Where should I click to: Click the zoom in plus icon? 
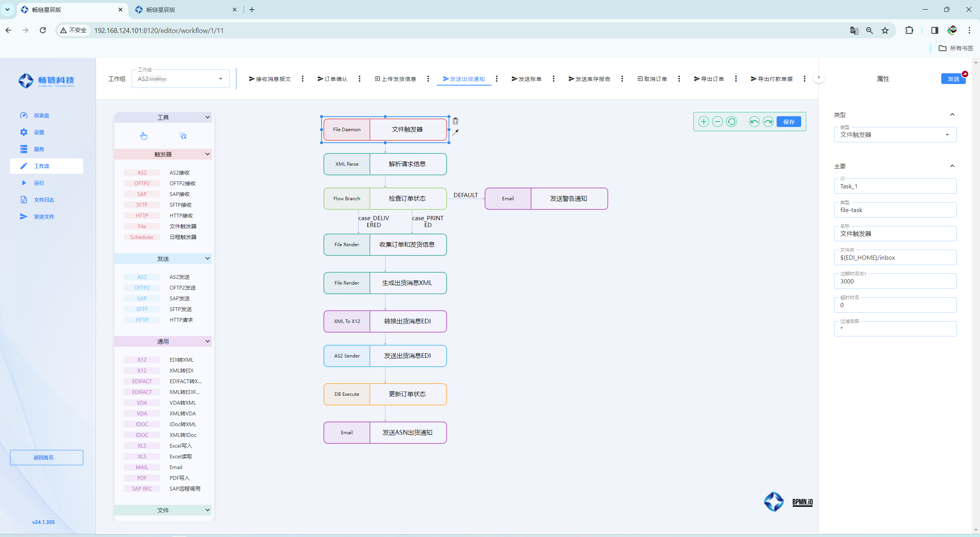[703, 122]
